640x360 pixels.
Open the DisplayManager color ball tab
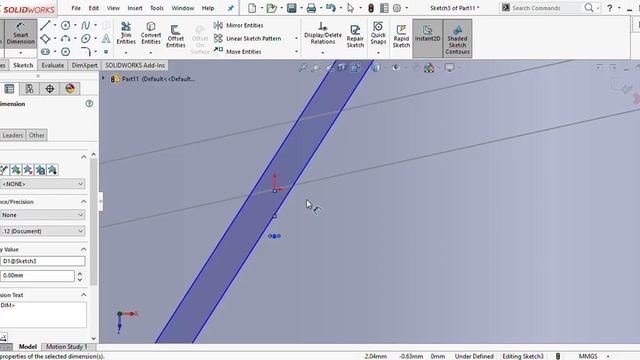[x=70, y=89]
